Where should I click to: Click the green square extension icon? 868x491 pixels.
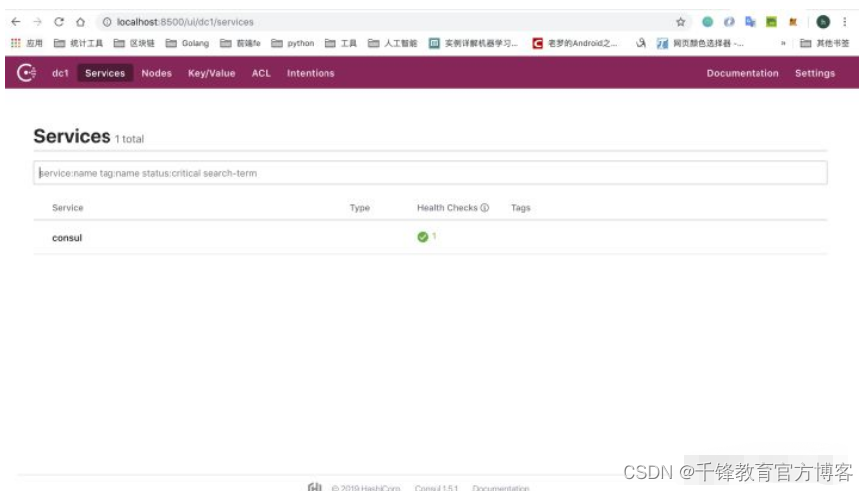point(771,22)
